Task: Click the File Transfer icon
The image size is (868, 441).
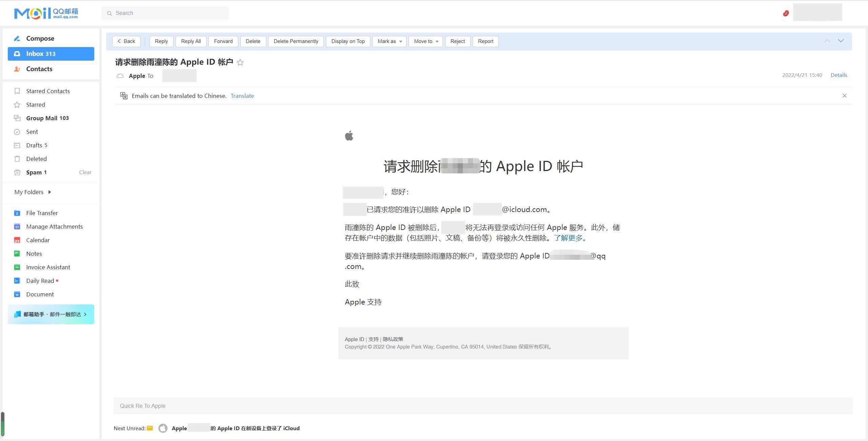Action: pos(17,213)
